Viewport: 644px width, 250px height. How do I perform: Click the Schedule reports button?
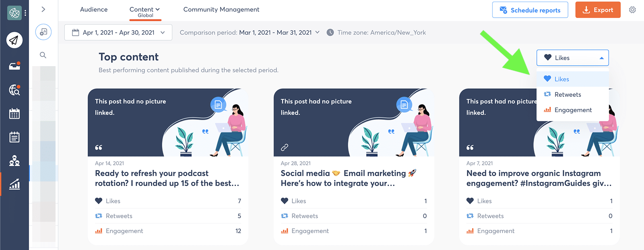click(x=530, y=10)
